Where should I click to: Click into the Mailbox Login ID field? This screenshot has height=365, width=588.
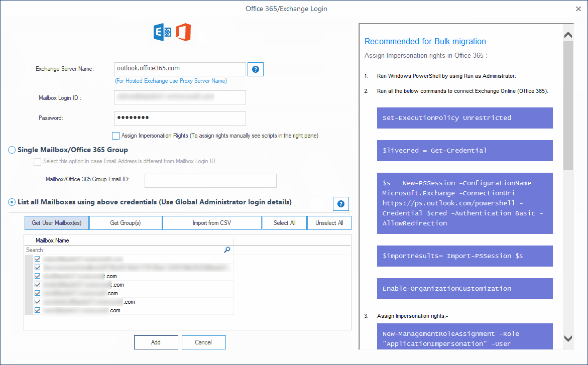coord(180,97)
